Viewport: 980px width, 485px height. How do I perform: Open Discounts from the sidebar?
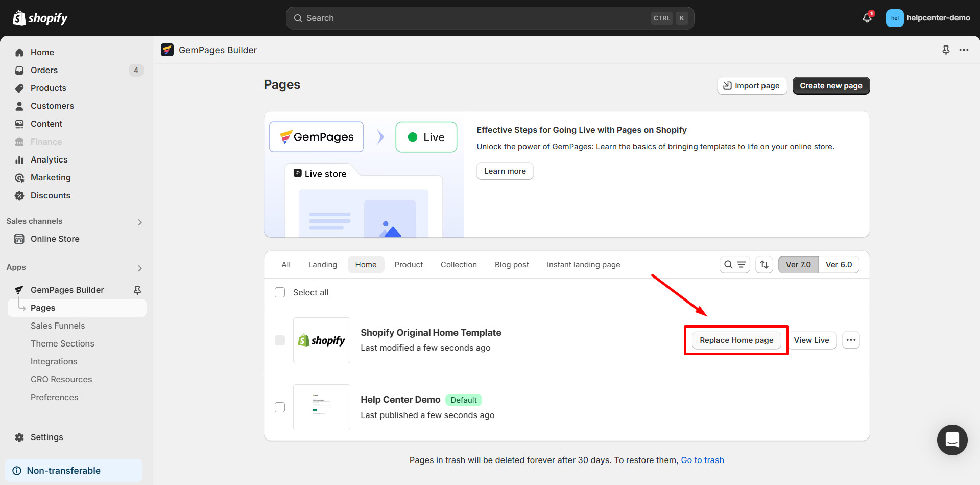(50, 195)
